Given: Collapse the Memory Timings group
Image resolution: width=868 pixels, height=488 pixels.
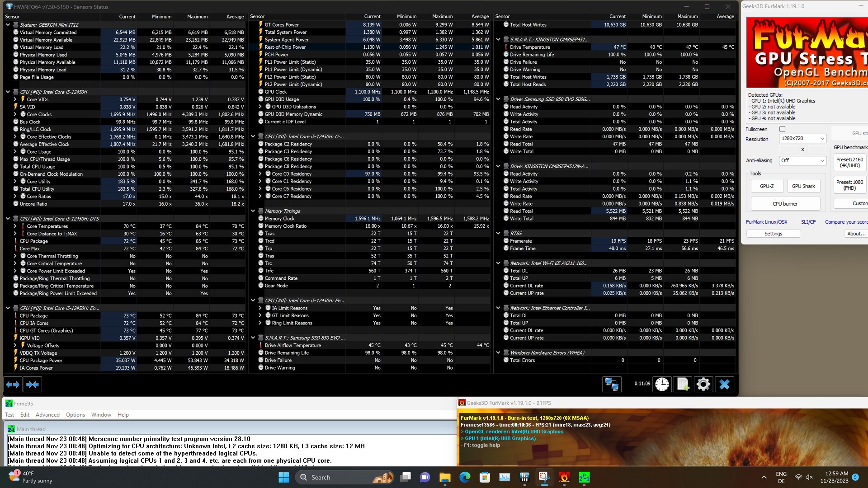Looking at the screenshot, I should (253, 211).
